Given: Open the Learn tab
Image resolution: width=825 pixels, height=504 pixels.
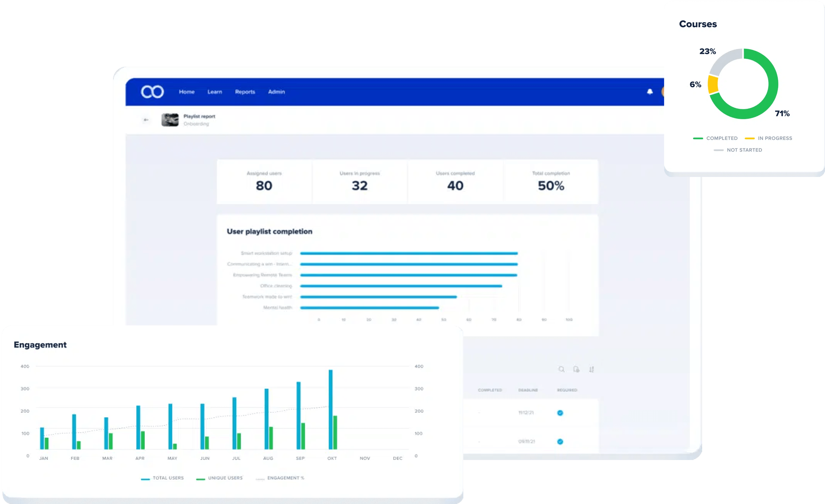Looking at the screenshot, I should click(215, 91).
